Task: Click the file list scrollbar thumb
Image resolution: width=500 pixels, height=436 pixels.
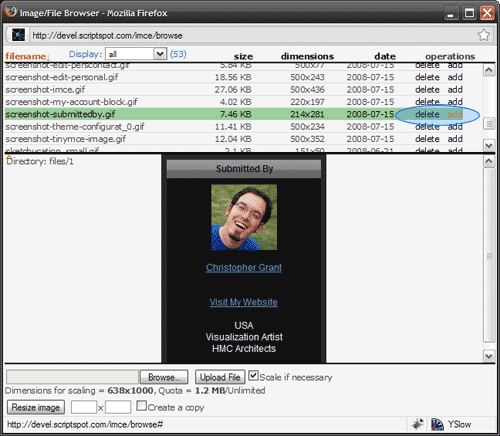Action: click(489, 124)
